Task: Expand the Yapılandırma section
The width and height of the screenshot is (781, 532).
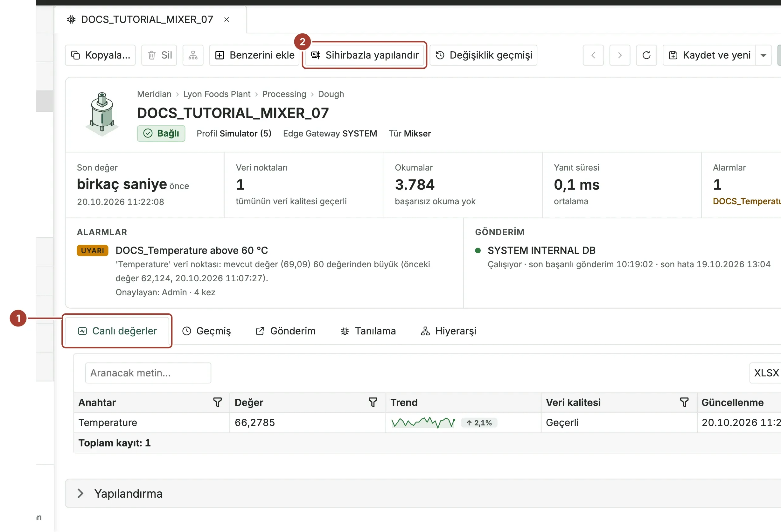Action: click(x=80, y=493)
